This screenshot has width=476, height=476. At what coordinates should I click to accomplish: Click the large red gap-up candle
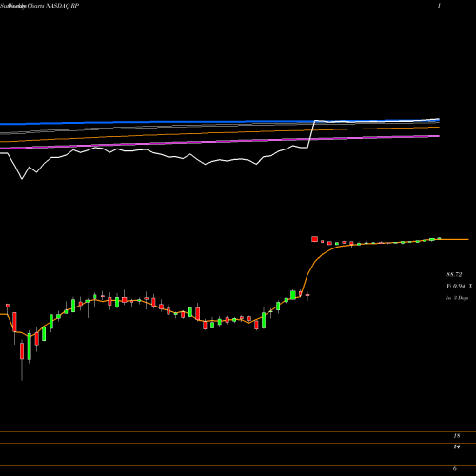click(314, 239)
